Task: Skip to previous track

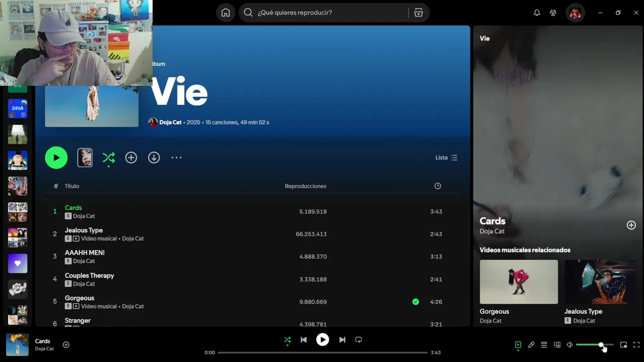Action: [x=303, y=340]
